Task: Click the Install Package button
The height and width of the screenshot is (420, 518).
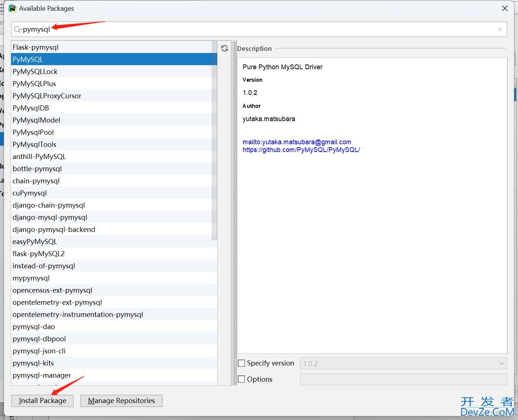Action: click(x=42, y=400)
